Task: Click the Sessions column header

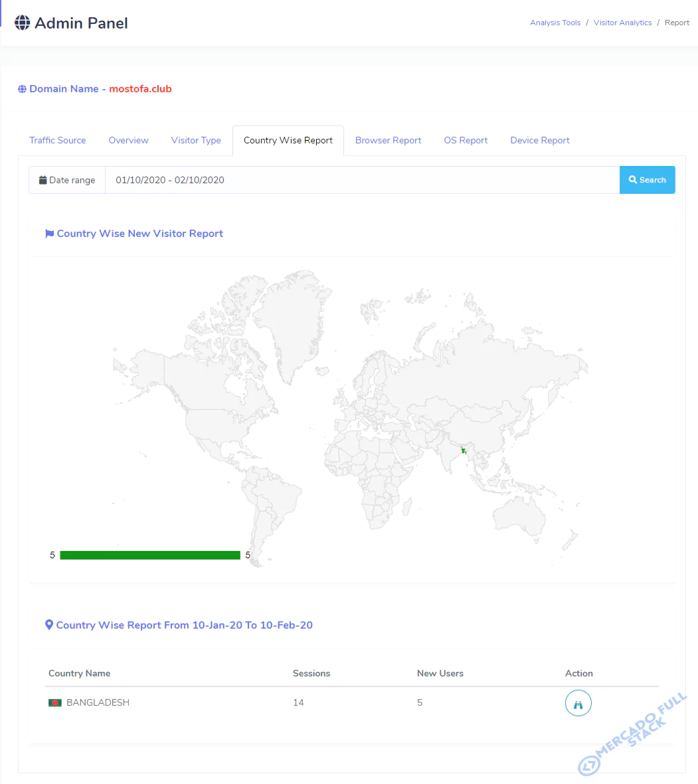Action: coord(311,674)
